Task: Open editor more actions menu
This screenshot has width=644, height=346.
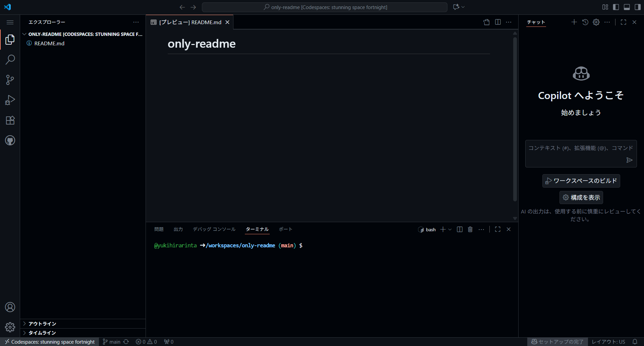Action: coord(509,22)
